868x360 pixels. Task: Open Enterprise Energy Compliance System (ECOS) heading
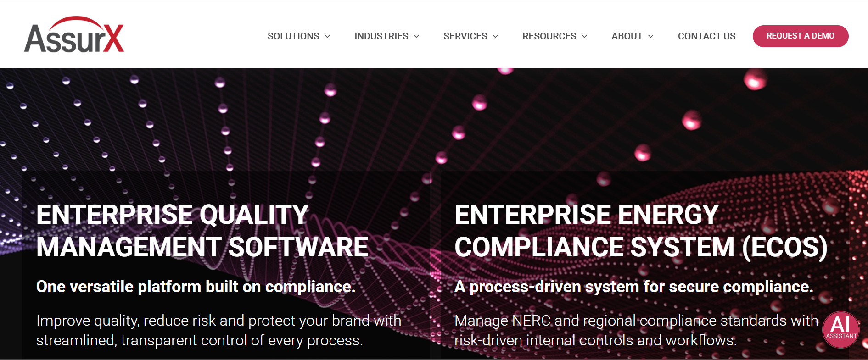[x=641, y=231]
